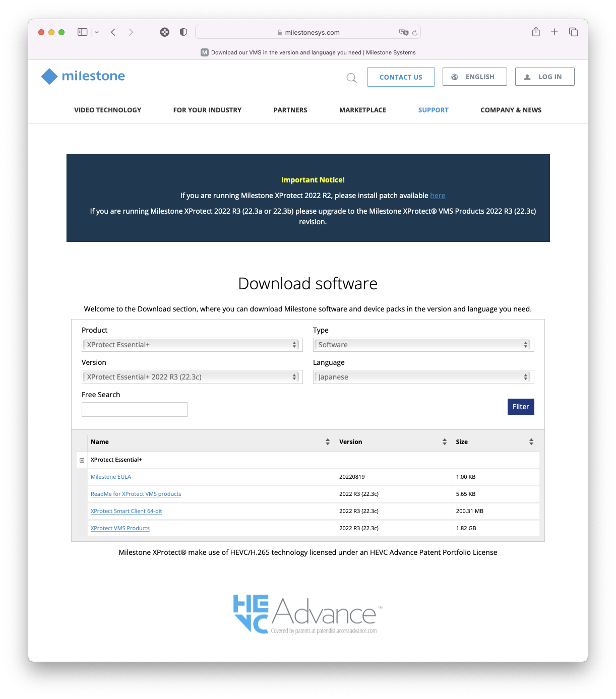This screenshot has width=616, height=699.
Task: Open SUPPORT menu
Action: 434,110
